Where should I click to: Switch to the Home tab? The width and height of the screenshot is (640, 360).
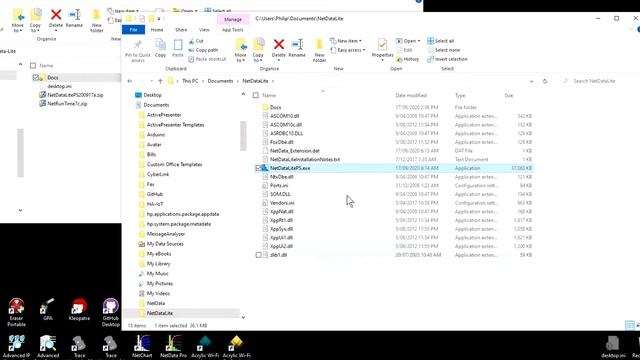pos(157,30)
